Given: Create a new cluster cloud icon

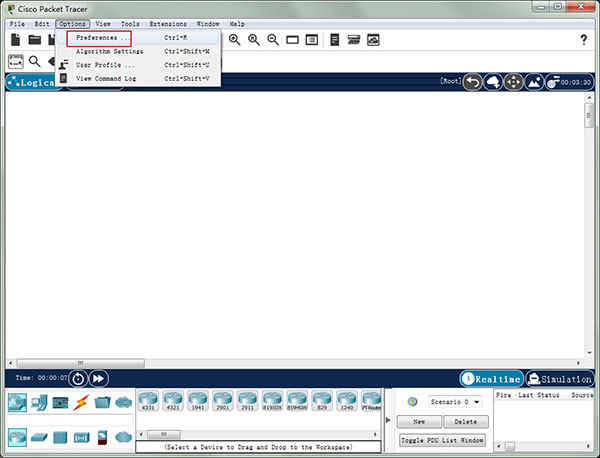Looking at the screenshot, I should coord(493,82).
